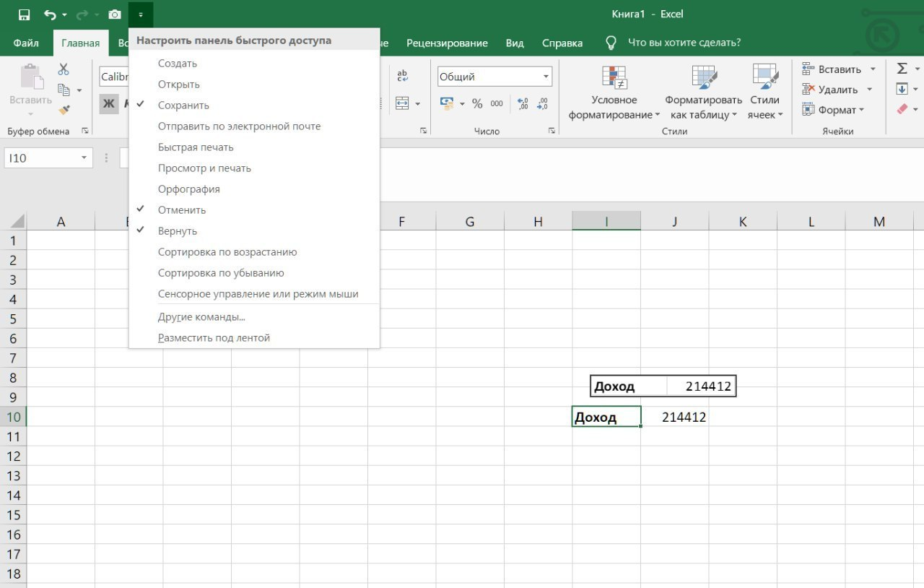
Task: Click the Cut scissors icon
Action: point(64,69)
